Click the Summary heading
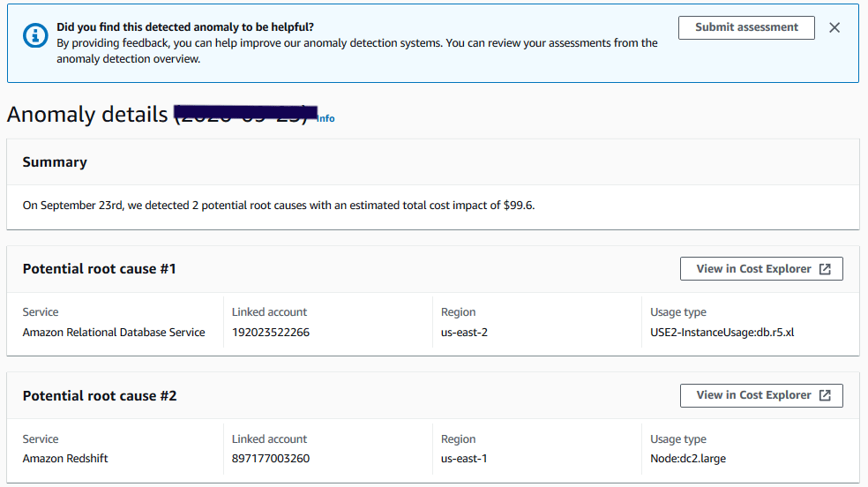This screenshot has width=868, height=487. (x=55, y=162)
